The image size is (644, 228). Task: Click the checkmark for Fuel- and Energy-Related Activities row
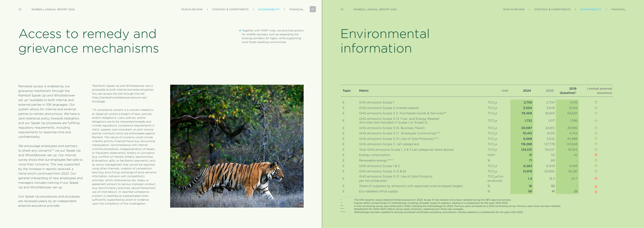click(596, 121)
